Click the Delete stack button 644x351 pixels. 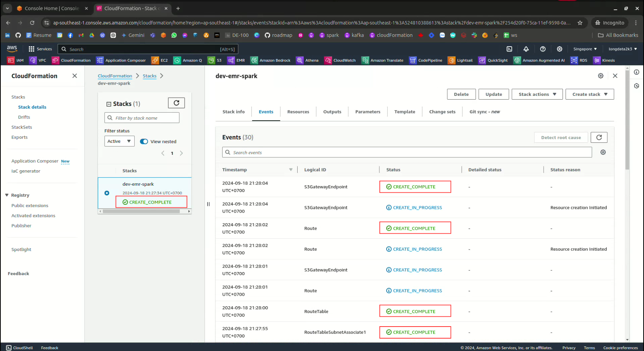click(461, 94)
